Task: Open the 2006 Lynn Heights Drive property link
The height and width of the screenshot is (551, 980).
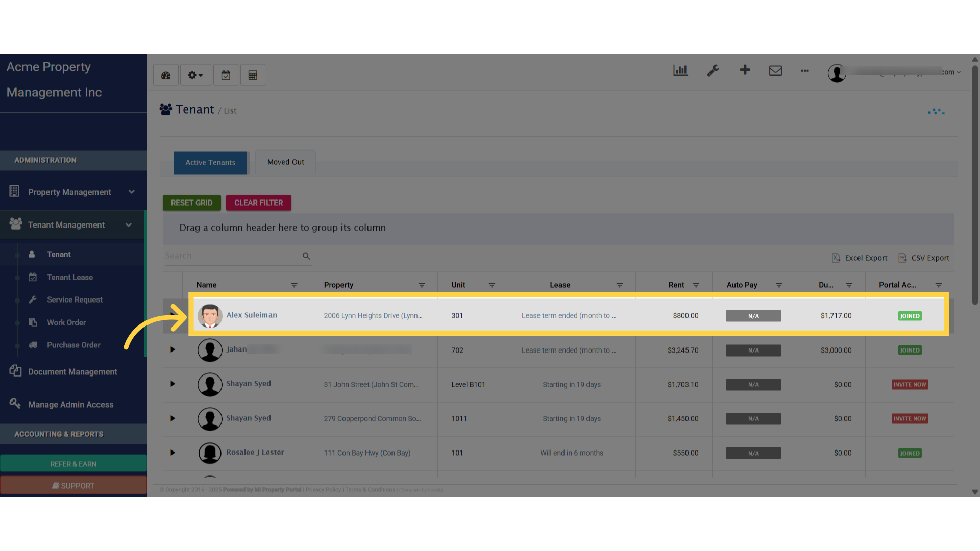Action: 373,316
